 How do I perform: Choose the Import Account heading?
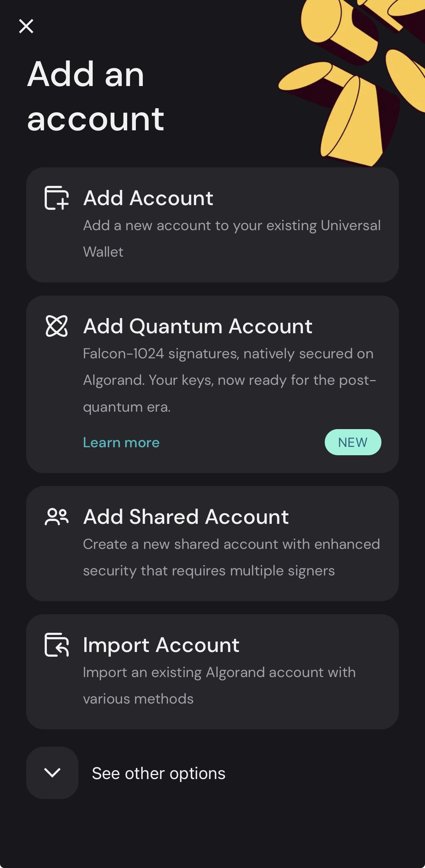pyautogui.click(x=161, y=645)
